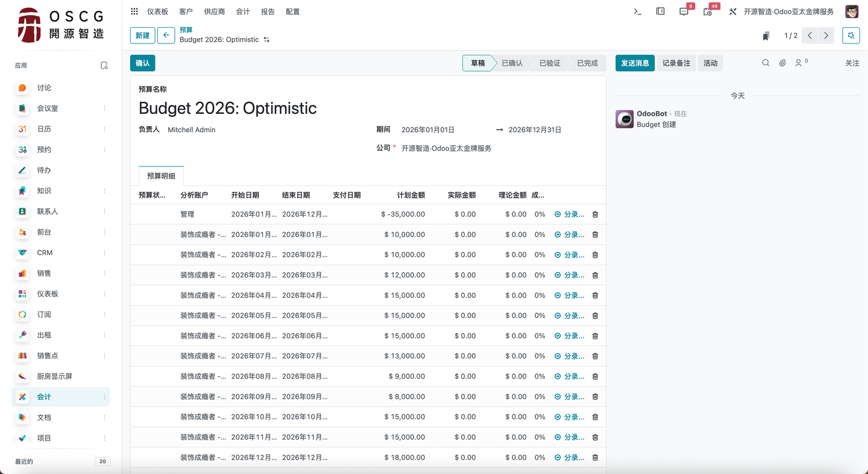Open the apps grid icon

(134, 11)
